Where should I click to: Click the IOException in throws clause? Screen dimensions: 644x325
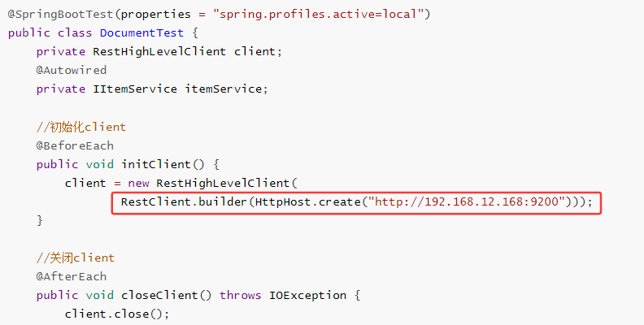click(307, 296)
